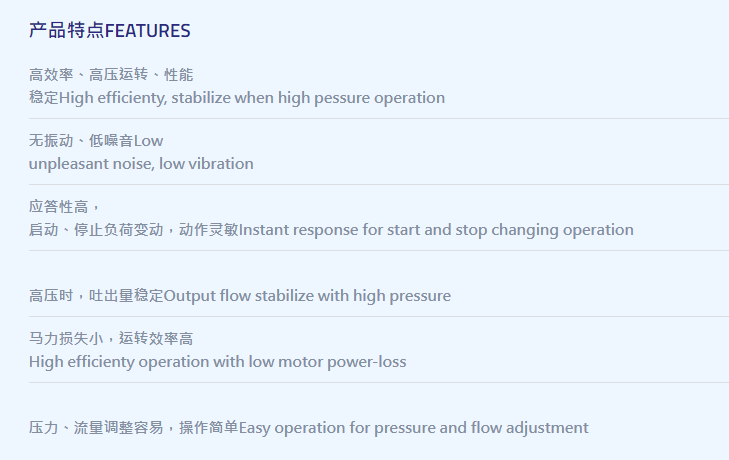Image resolution: width=729 pixels, height=460 pixels.
Task: Click the Chinese text 高压时，吐出量稳定
Action: coord(96,296)
